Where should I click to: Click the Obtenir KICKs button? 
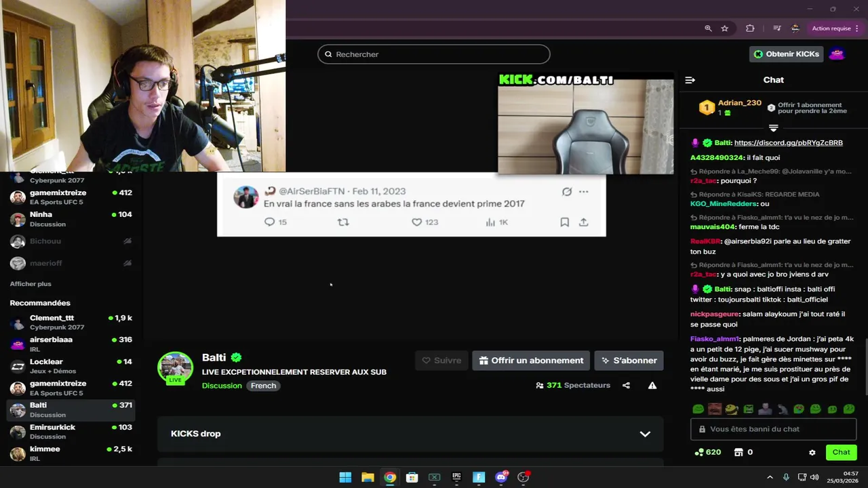click(x=786, y=54)
